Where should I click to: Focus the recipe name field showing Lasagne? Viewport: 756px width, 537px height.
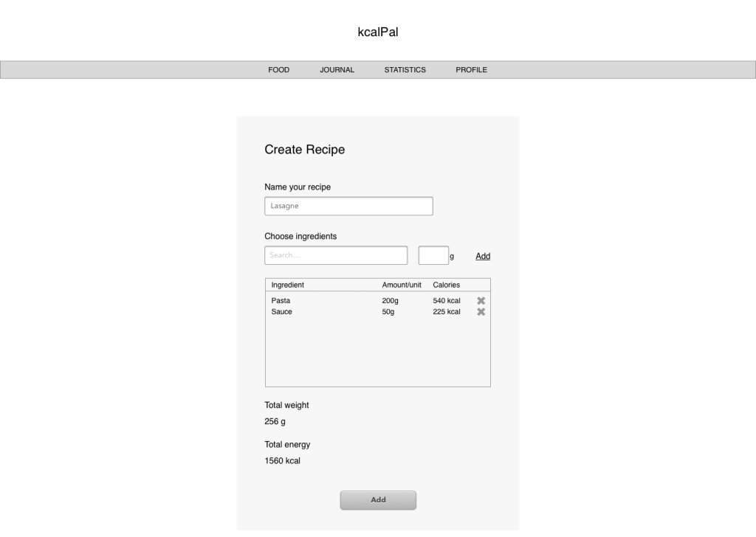coord(348,207)
